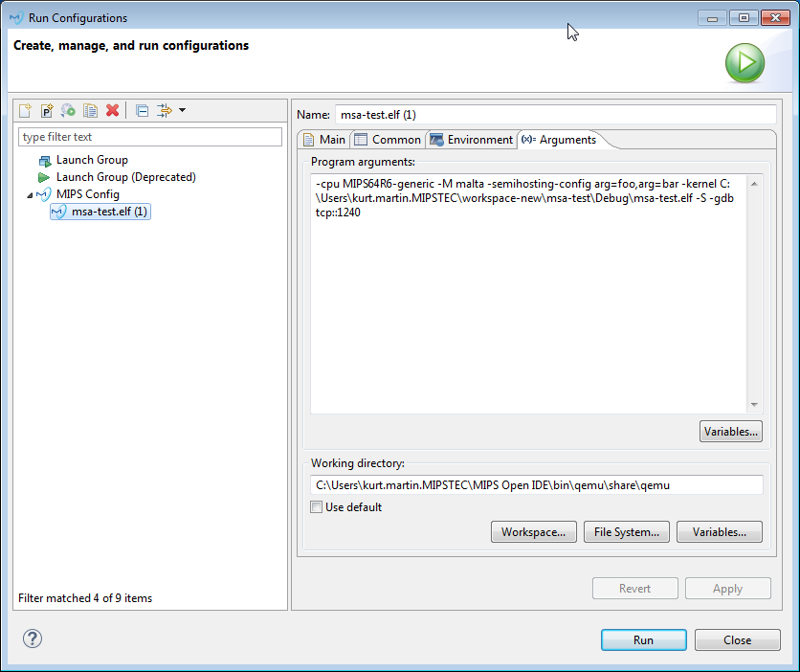Select the Launch Group entry
This screenshot has width=800, height=672.
coord(92,159)
